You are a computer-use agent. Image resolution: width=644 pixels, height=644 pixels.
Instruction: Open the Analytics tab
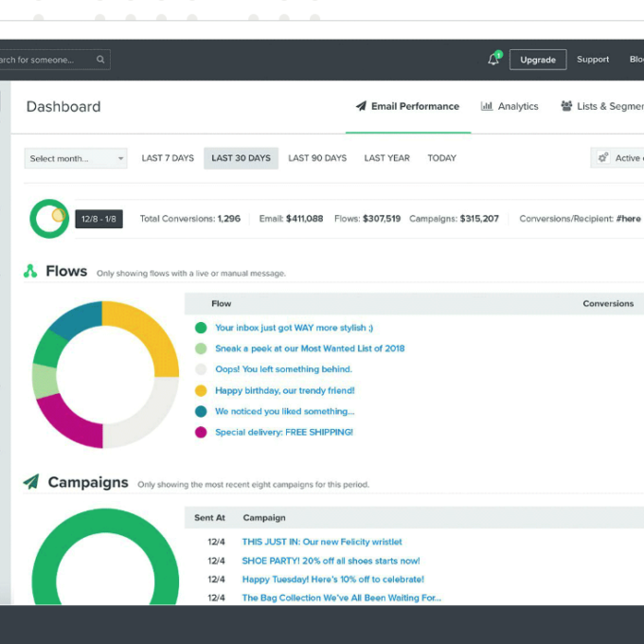point(517,106)
